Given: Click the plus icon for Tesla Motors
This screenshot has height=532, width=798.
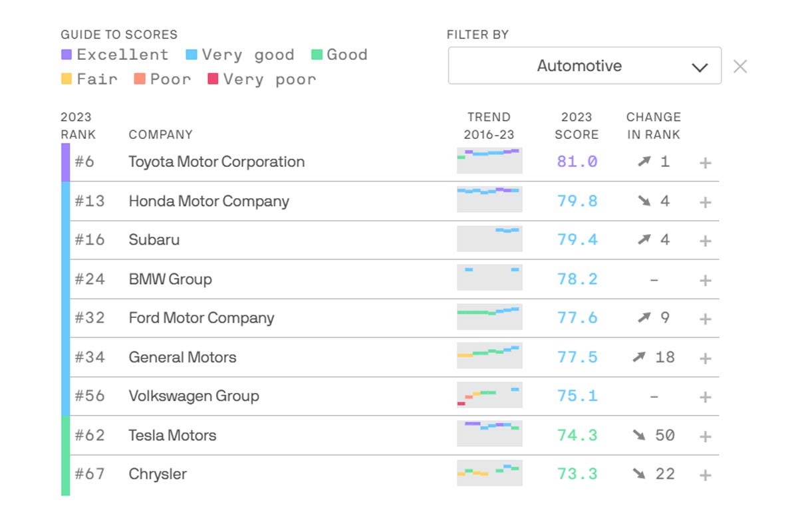Looking at the screenshot, I should click(706, 436).
